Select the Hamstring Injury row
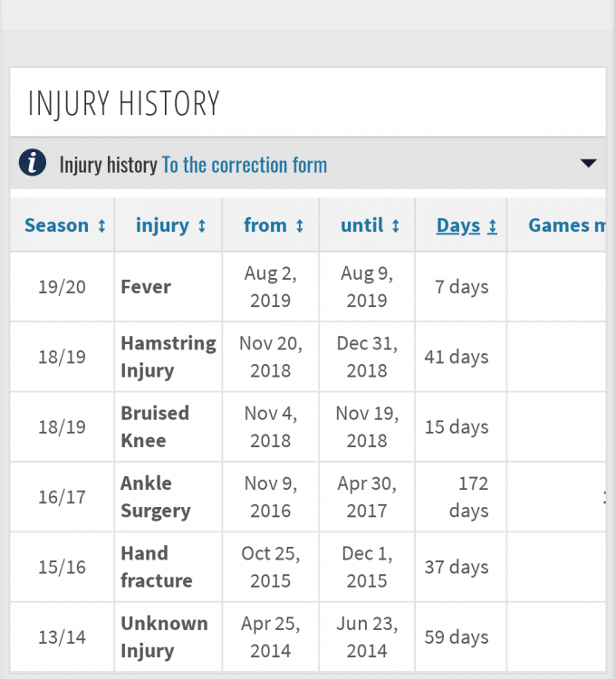Image resolution: width=616 pixels, height=679 pixels. tap(308, 357)
